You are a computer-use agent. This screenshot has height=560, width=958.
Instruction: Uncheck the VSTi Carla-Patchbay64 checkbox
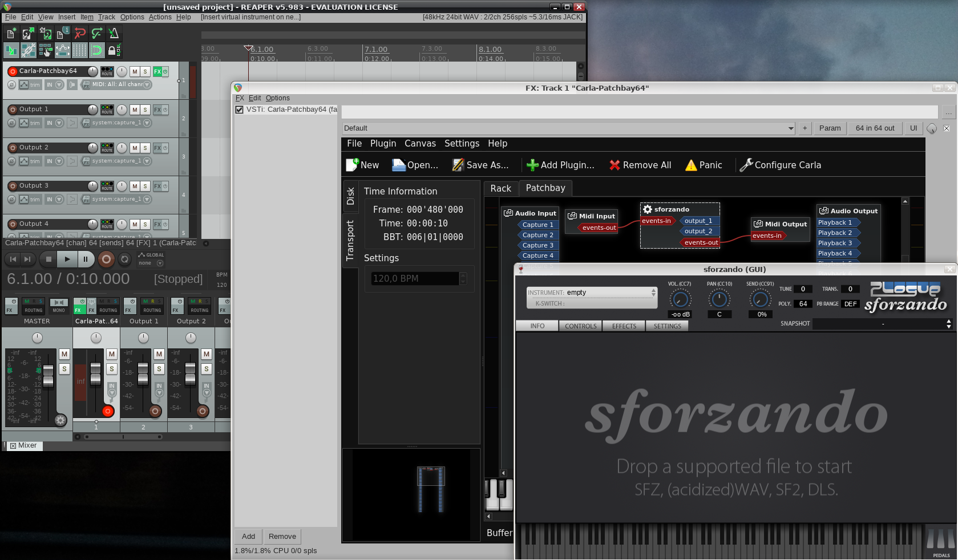(x=240, y=109)
